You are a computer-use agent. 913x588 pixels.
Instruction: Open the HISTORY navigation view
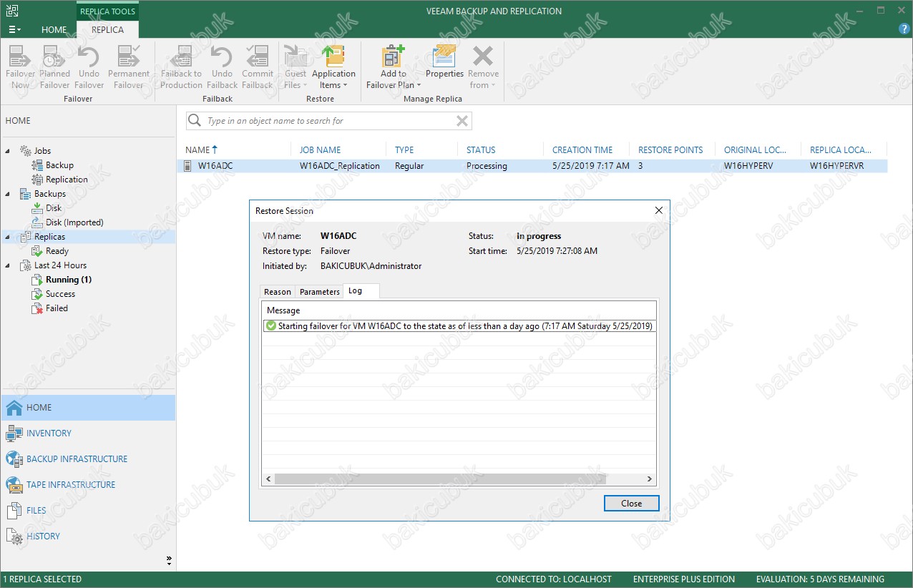coord(88,536)
